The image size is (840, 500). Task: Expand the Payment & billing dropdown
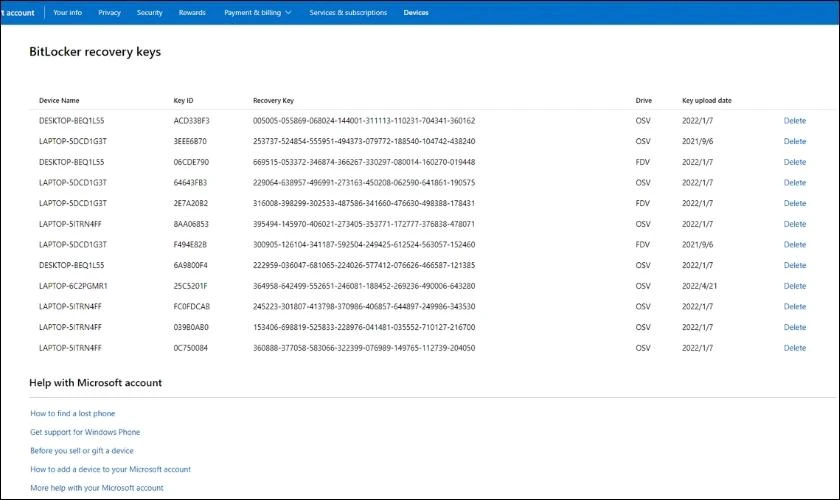point(258,12)
